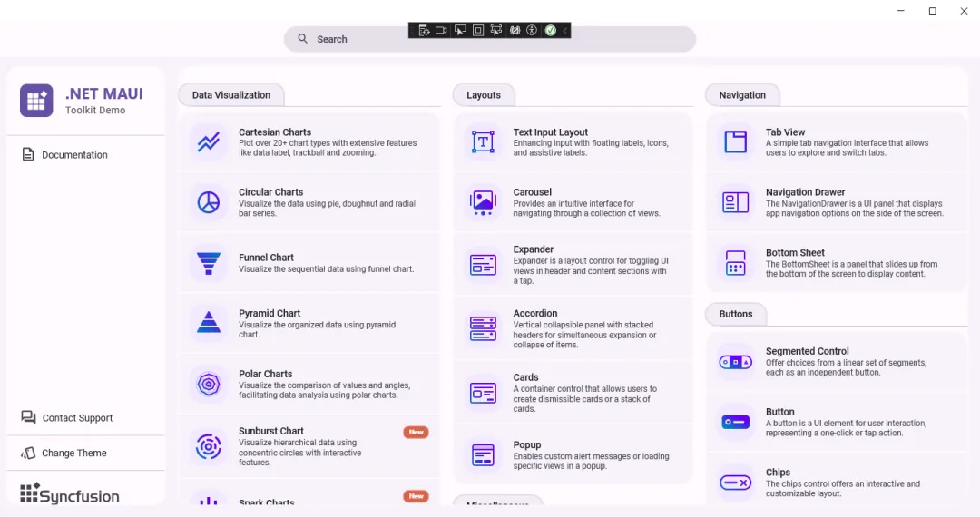Viewport: 980px width, 517px height.
Task: Open Bottom Sheet icon
Action: [736, 263]
